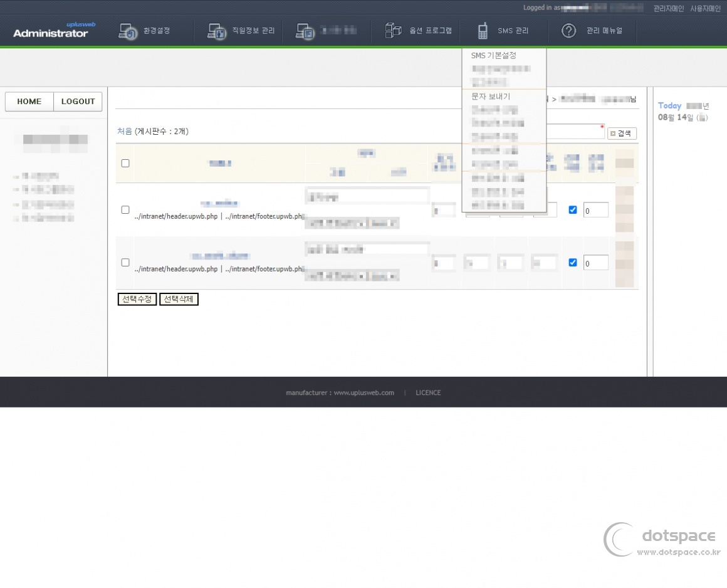Select the second board row checkbox
The width and height of the screenshot is (727, 588).
(125, 262)
